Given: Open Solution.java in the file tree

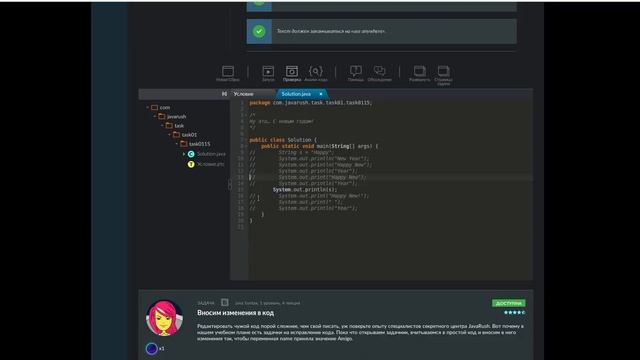Looking at the screenshot, I should [211, 154].
